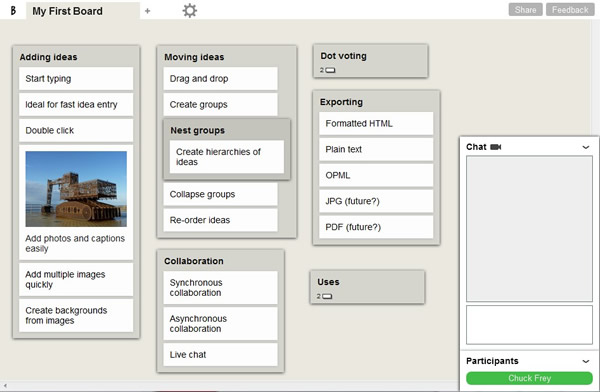The width and height of the screenshot is (600, 392).
Task: Click the B logo icon
Action: [13, 11]
